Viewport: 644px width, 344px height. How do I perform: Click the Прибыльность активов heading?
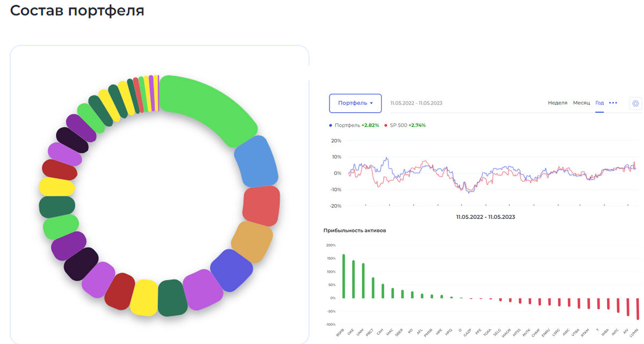(355, 230)
